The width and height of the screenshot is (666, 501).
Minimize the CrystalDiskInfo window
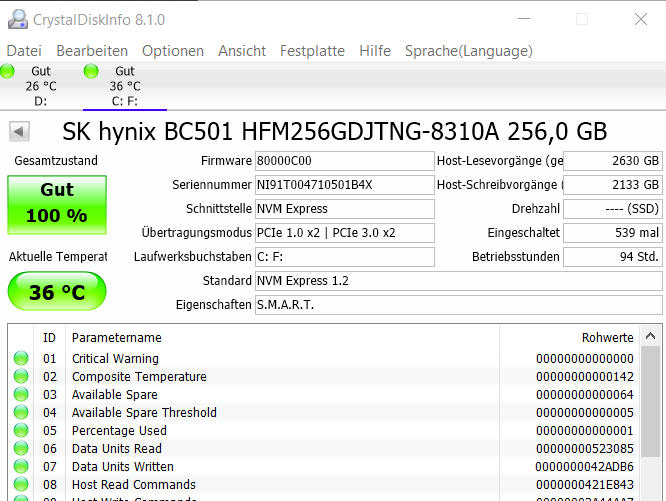(x=524, y=19)
